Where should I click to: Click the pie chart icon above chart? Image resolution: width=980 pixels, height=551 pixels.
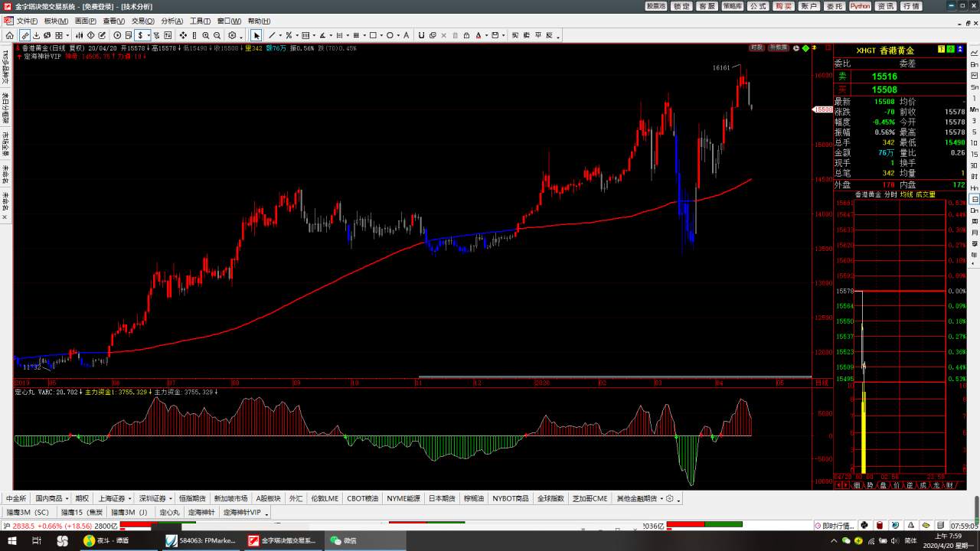pos(795,48)
